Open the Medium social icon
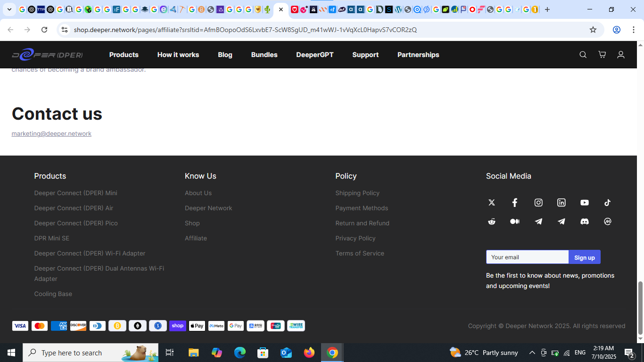 [x=515, y=222]
